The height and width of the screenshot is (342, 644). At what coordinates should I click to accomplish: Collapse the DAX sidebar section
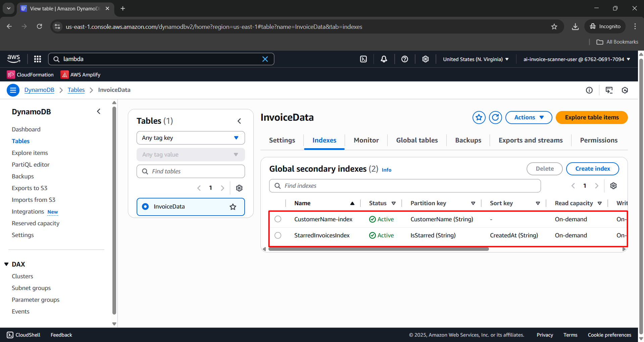(6, 264)
